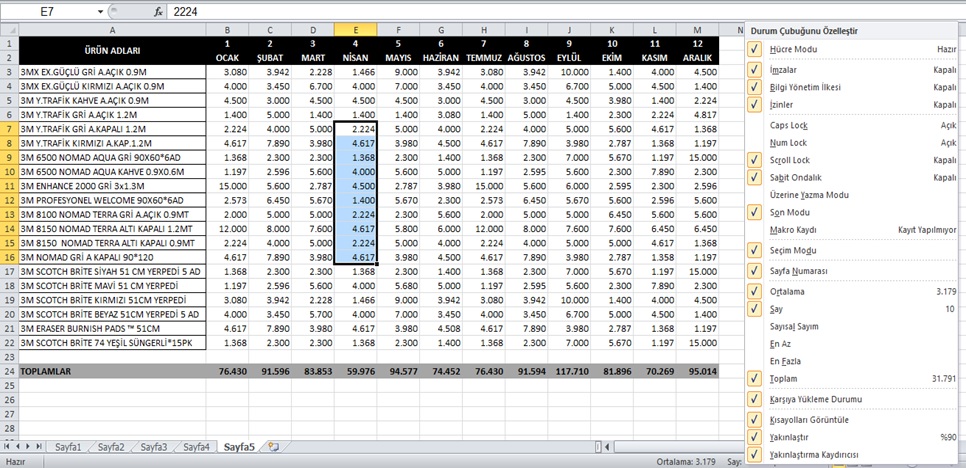Screen dimensions: 966x468
Task: Select row 7 header
Action: point(9,129)
